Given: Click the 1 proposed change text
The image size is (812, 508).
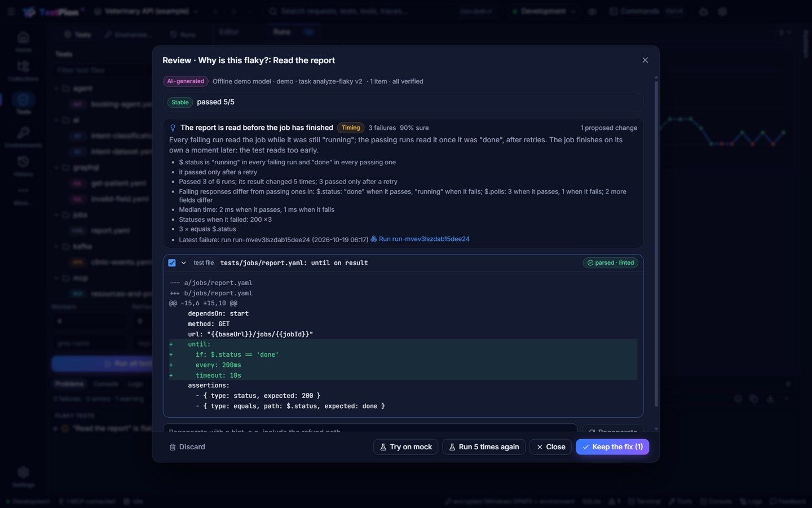Looking at the screenshot, I should [609, 128].
